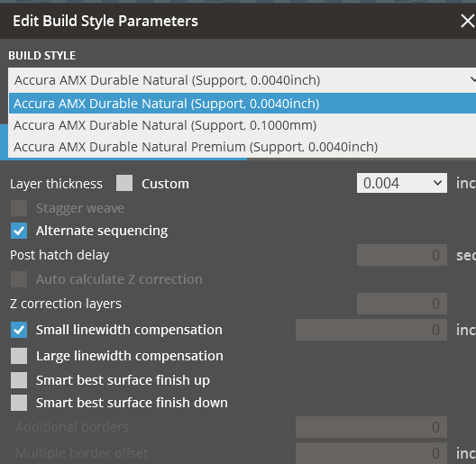This screenshot has width=476, height=464.
Task: Enable Large linewidth compensation
Action: pos(19,356)
